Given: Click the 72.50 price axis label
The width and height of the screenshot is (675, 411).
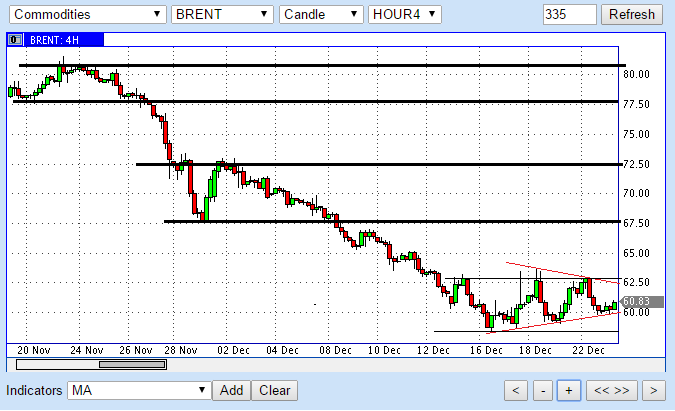Looking at the screenshot, I should 636,164.
